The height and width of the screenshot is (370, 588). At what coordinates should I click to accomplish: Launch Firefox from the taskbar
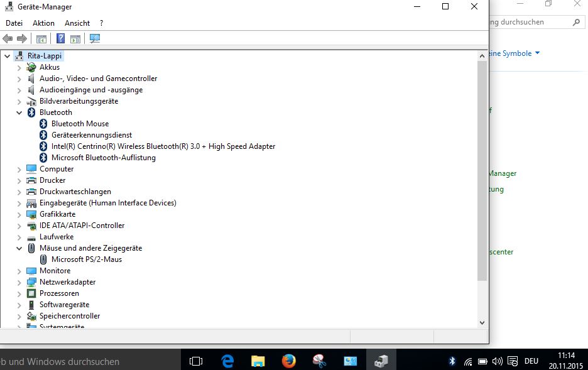point(289,361)
